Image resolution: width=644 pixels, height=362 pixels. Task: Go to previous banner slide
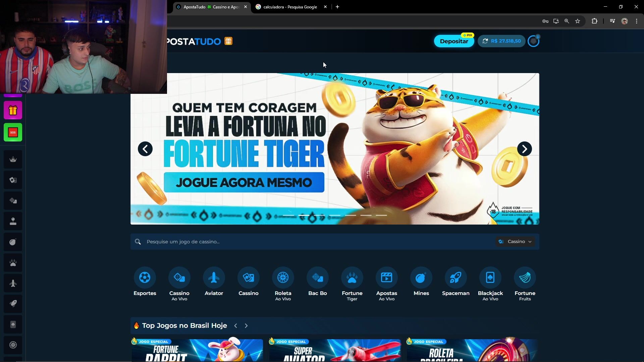tap(145, 149)
